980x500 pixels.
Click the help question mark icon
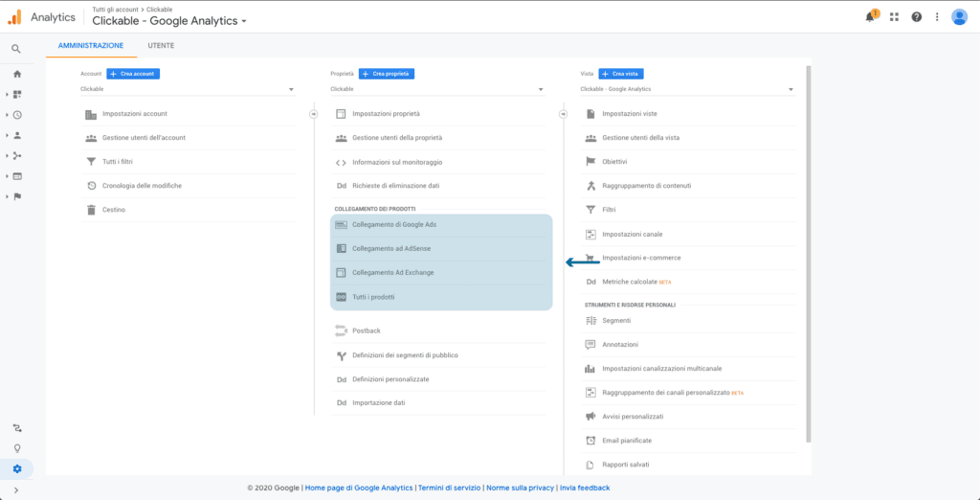tap(917, 16)
